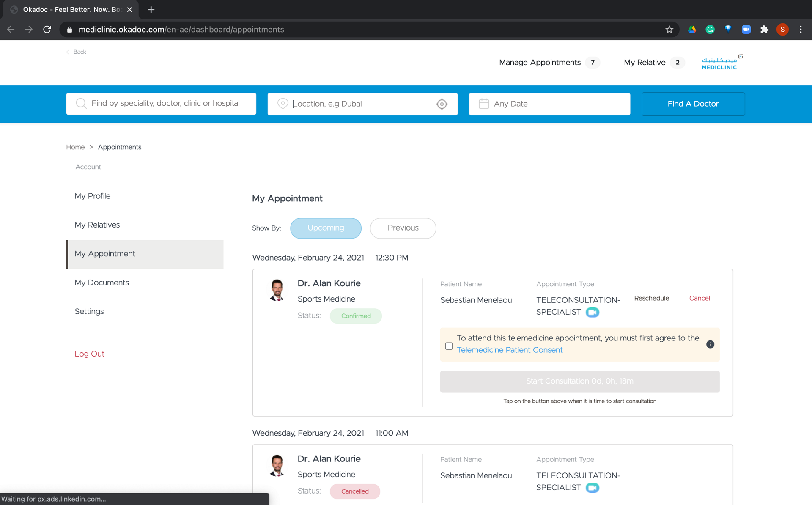Bookmark page with the star icon

pyautogui.click(x=669, y=30)
